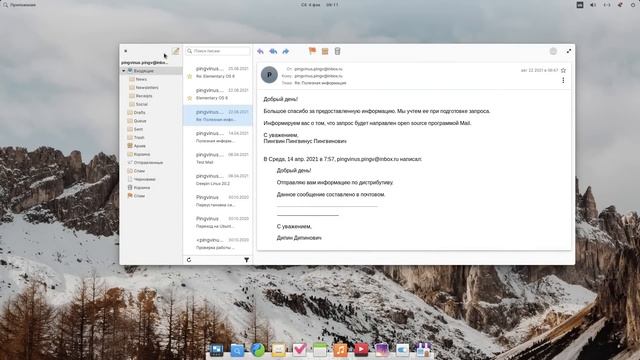Open the 'Test Mail' message
Screen dimensions: 640x360
coord(218,158)
